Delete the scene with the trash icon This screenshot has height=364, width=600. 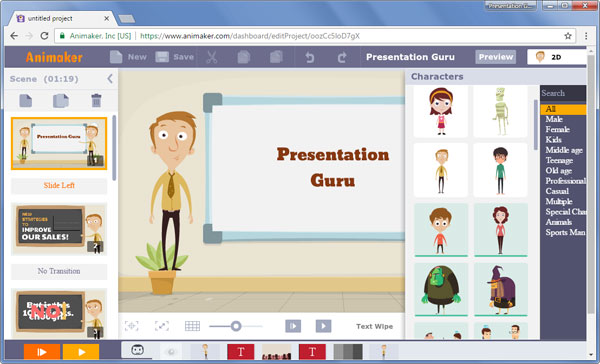tap(96, 101)
